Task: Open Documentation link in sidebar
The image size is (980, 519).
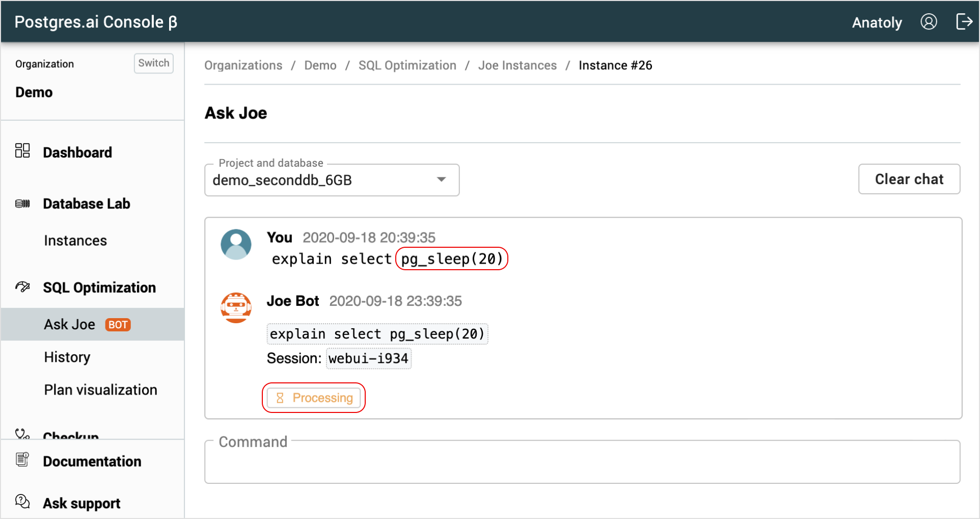Action: tap(92, 461)
